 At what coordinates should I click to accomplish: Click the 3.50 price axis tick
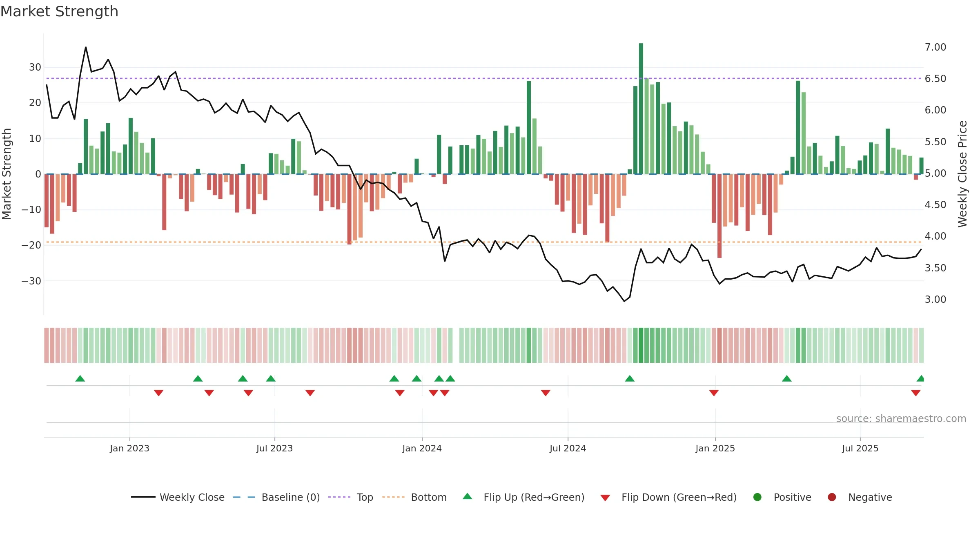click(935, 268)
